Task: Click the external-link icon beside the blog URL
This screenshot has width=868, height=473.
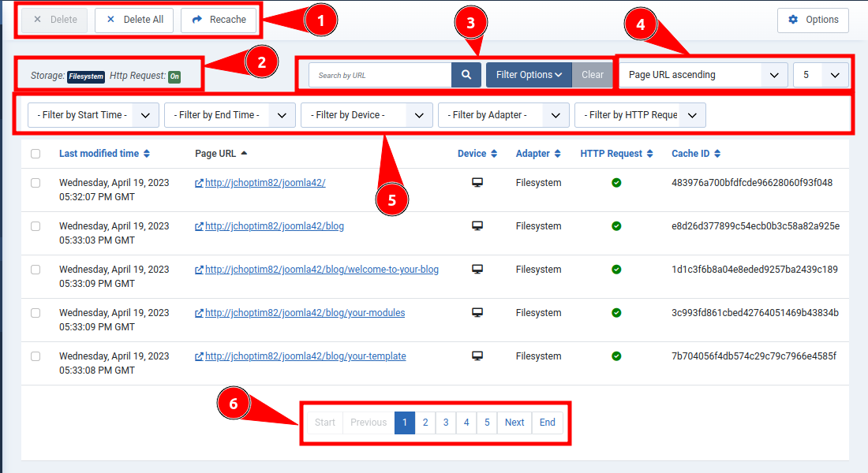Action: pos(199,225)
